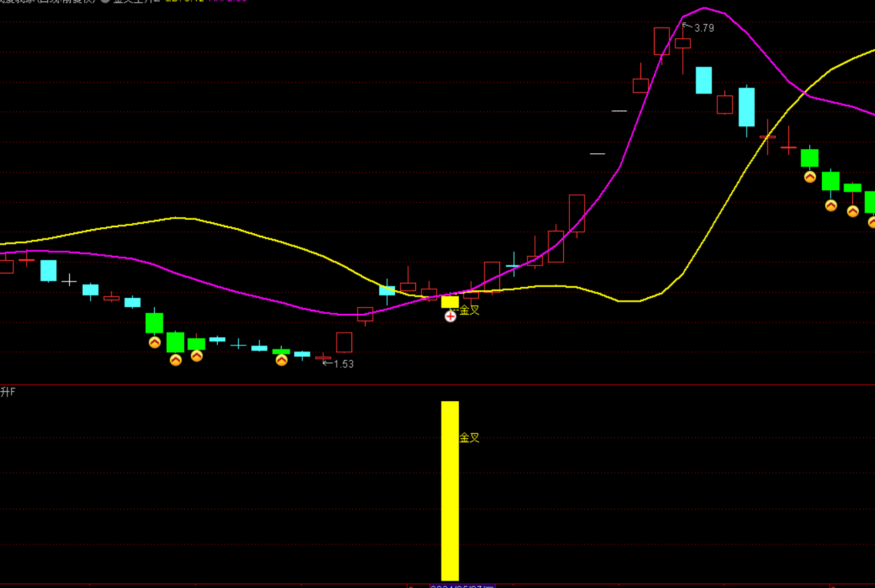Click the highlighted date label on time axis

tap(462, 586)
